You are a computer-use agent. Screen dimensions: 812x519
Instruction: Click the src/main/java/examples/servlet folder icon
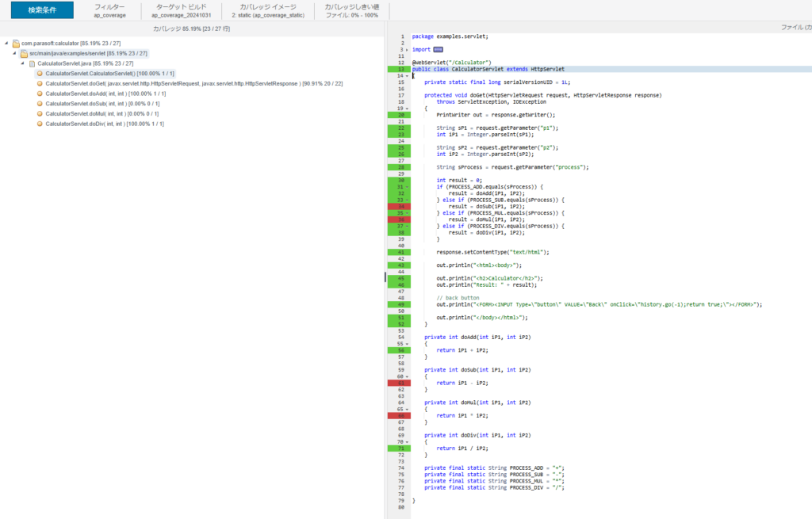point(25,53)
